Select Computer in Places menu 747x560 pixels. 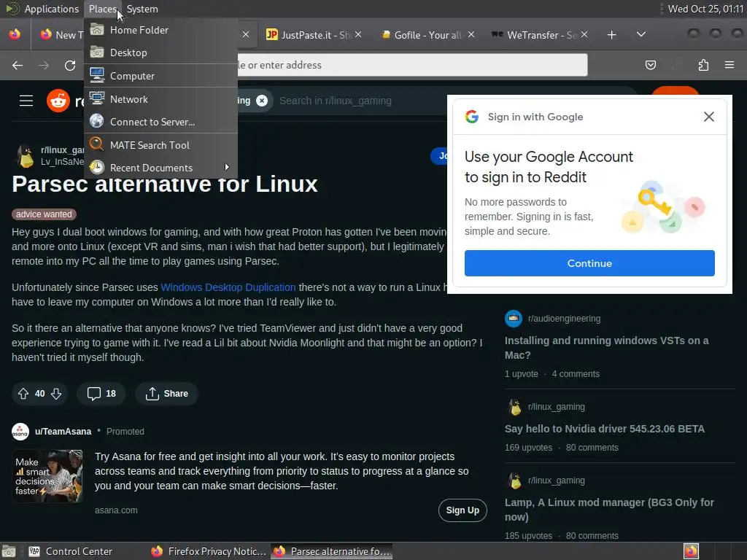(x=161, y=76)
